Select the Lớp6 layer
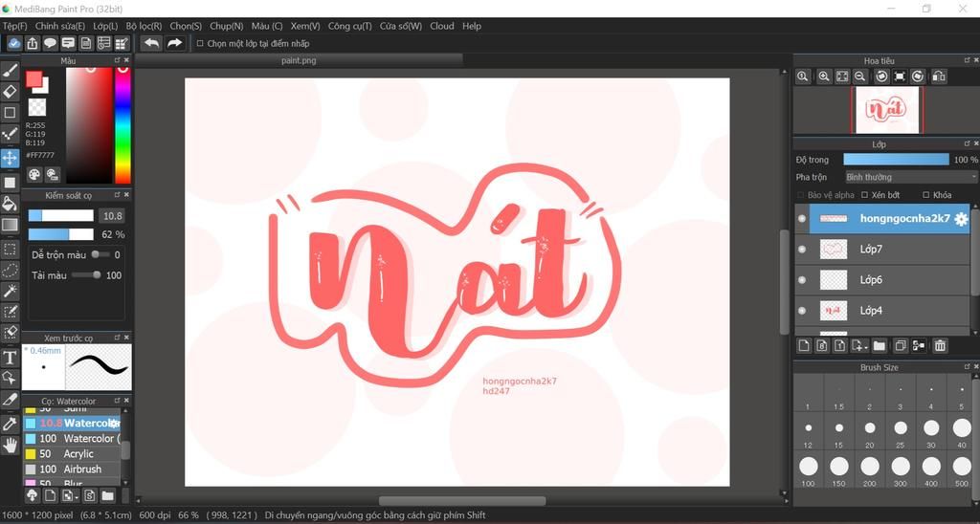 (x=882, y=280)
